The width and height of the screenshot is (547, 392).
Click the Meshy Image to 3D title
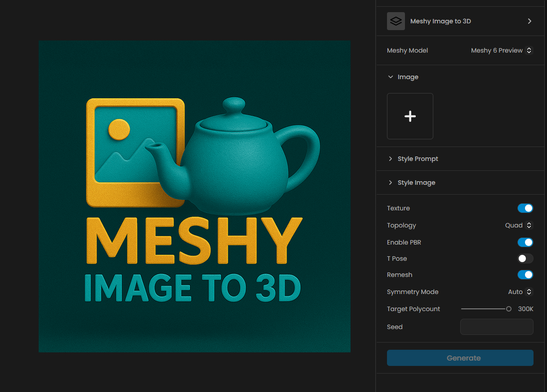click(440, 21)
